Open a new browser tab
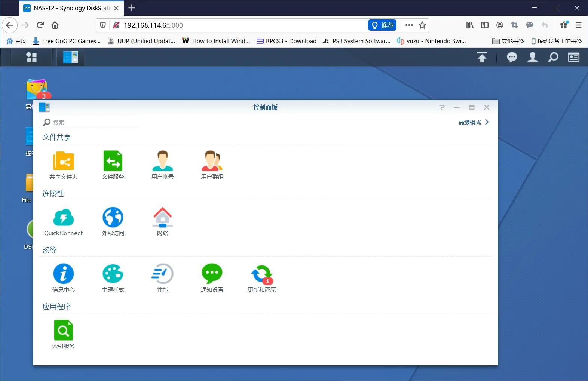This screenshot has width=588, height=381. point(132,8)
